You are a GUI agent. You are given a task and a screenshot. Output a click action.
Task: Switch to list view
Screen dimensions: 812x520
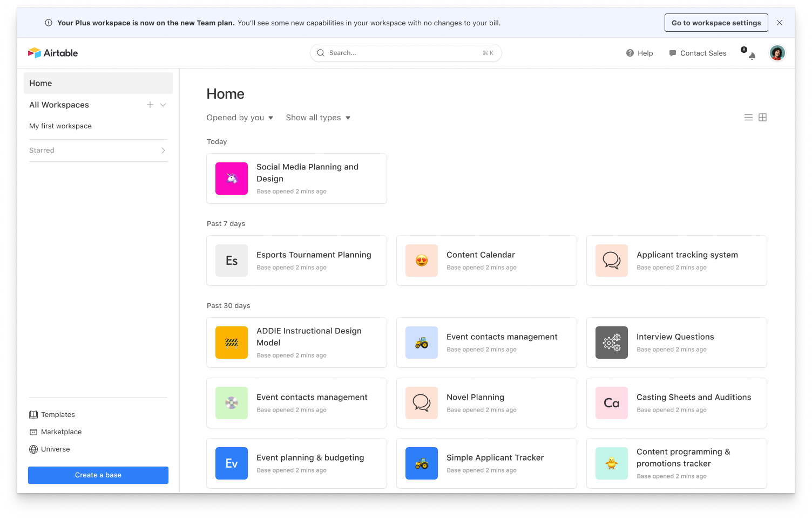click(748, 118)
